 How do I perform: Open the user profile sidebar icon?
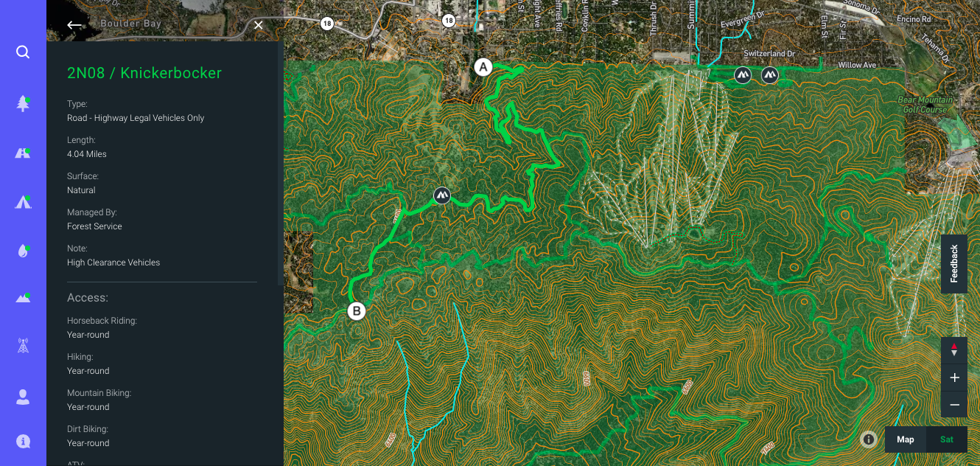point(23,397)
